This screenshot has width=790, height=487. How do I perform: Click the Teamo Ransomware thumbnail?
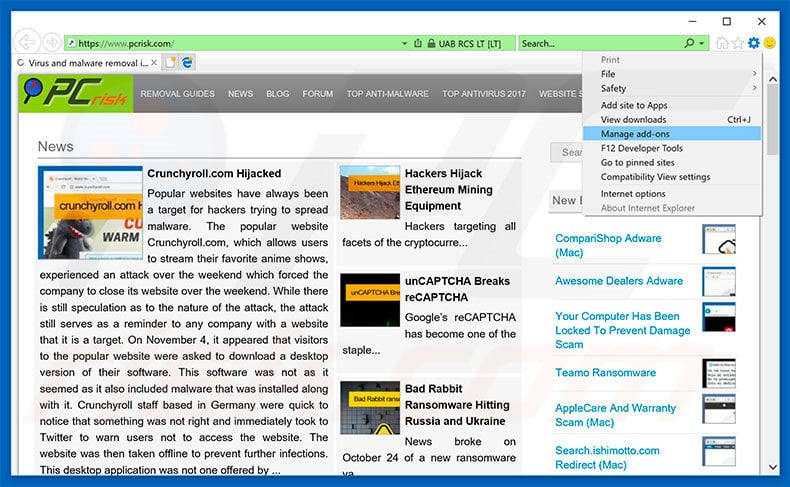(719, 373)
